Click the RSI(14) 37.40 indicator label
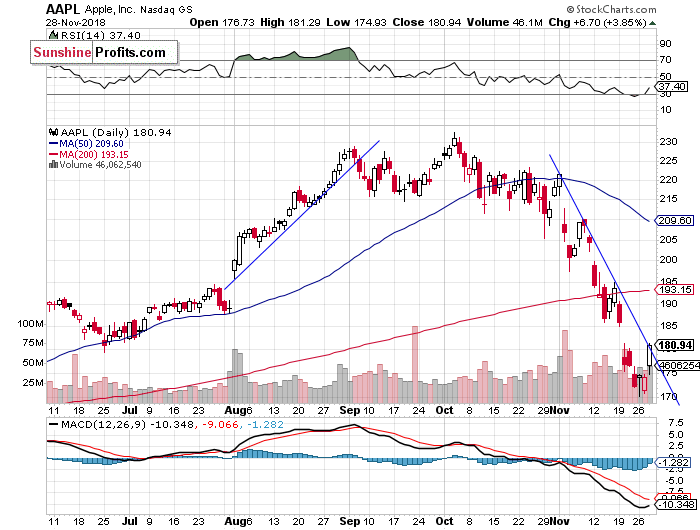The width and height of the screenshot is (700, 530). point(100,35)
